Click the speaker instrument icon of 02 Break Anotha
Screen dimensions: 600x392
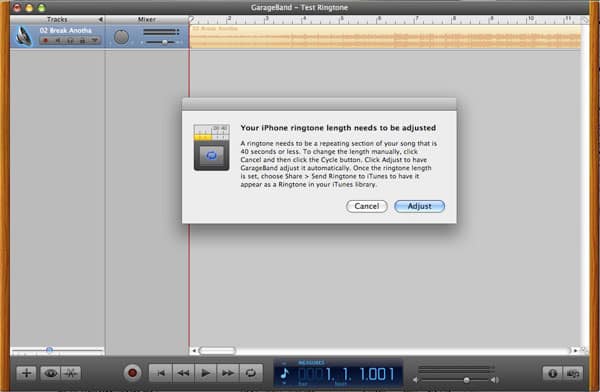tap(24, 37)
